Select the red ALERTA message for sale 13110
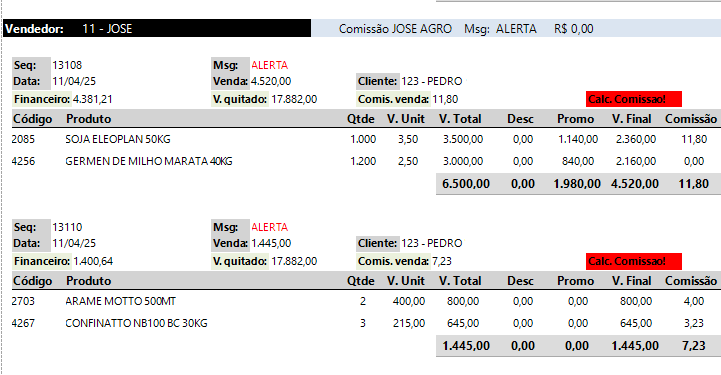Viewport: 721px width, 375px height. tap(269, 227)
